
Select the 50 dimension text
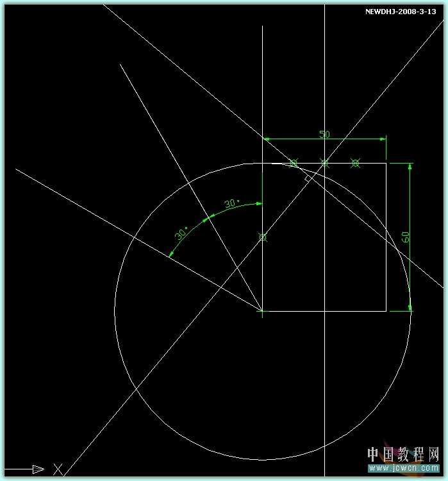(x=324, y=134)
